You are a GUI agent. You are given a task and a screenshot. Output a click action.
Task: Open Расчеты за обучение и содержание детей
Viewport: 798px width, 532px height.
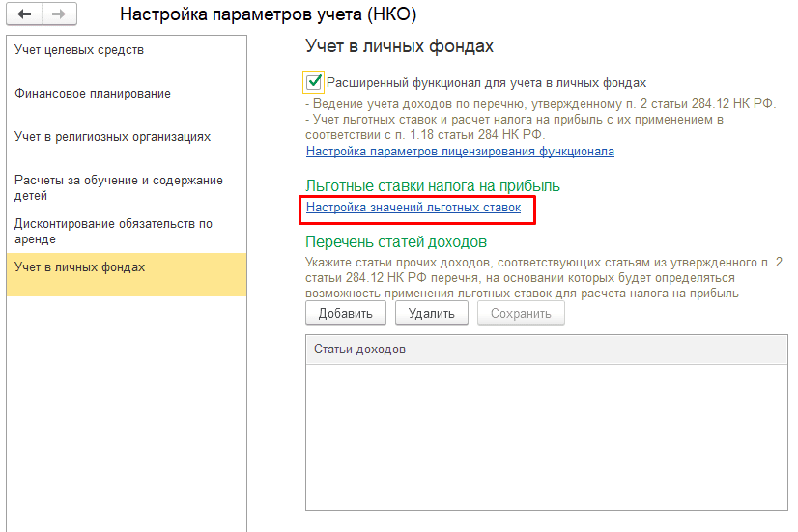pos(118,187)
